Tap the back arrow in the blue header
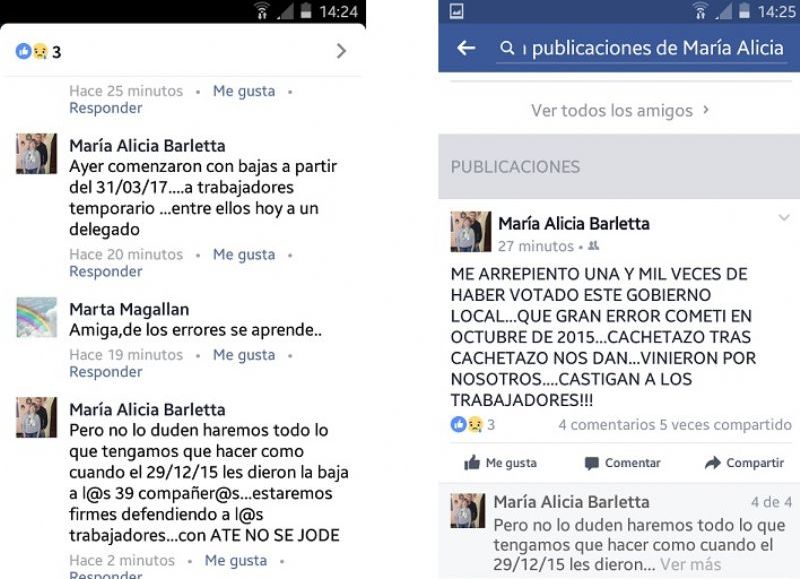Viewport: 800px width, 579px height. pyautogui.click(x=466, y=48)
